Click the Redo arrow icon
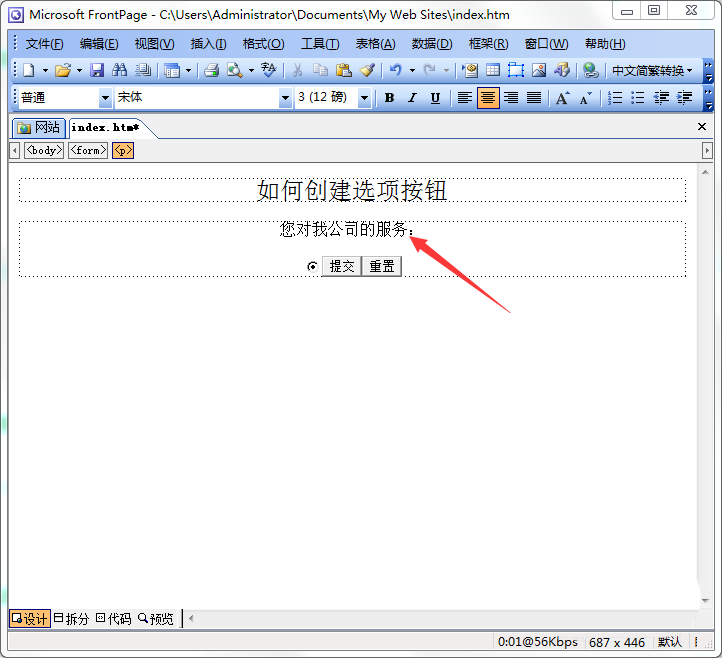The height and width of the screenshot is (658, 722). click(430, 70)
